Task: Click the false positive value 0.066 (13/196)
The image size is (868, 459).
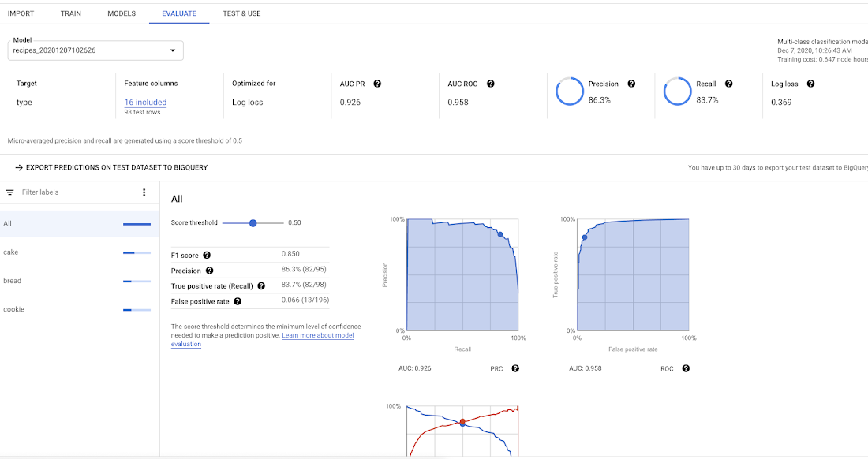Action: (305, 300)
